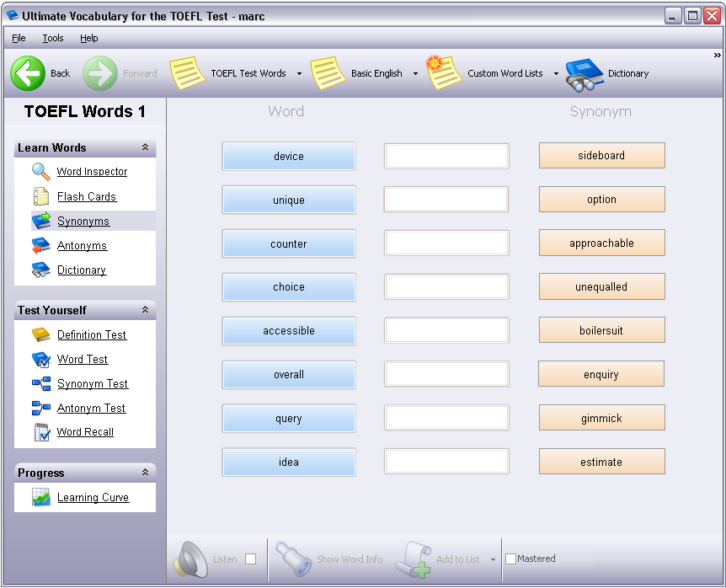Toggle the Listen checkbox
The height and width of the screenshot is (588, 726).
tap(250, 559)
